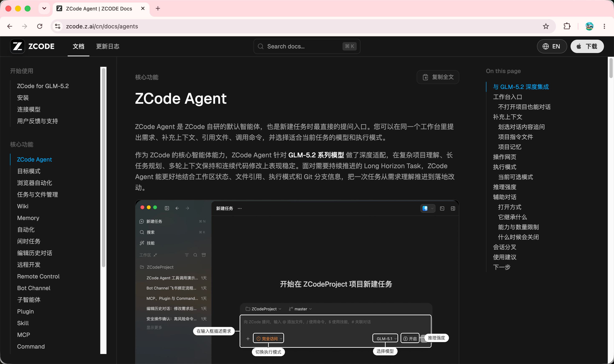This screenshot has height=364, width=614.
Task: Open 目标模式 sidebar item
Action: (29, 171)
